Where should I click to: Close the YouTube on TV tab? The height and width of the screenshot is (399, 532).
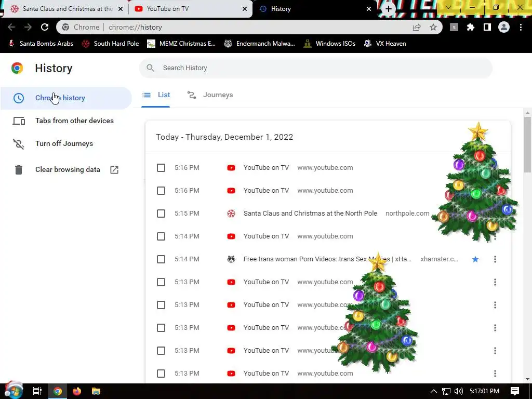(x=245, y=9)
